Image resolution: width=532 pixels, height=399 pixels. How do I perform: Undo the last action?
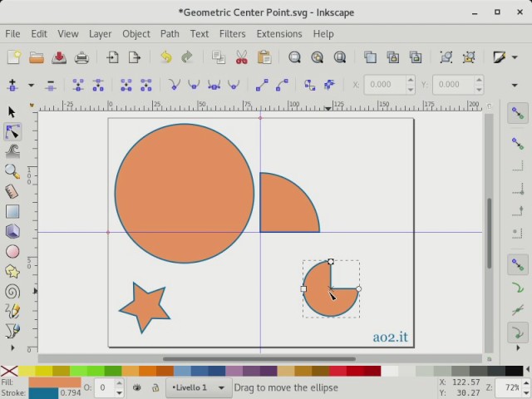[x=166, y=57]
